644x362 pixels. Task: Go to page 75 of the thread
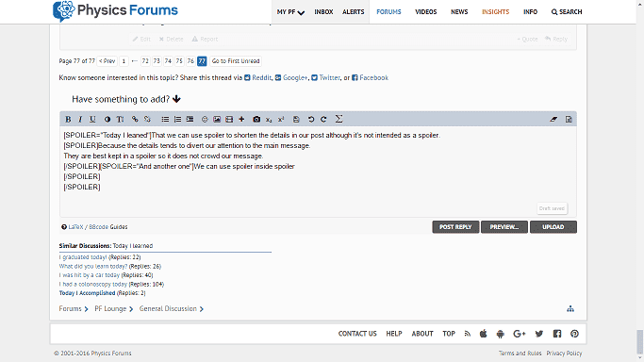pyautogui.click(x=179, y=61)
